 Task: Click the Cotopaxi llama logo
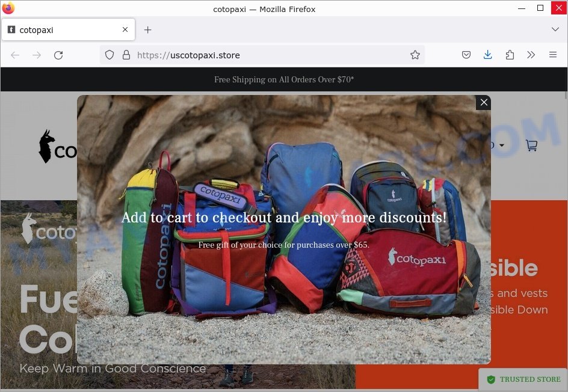pos(57,147)
